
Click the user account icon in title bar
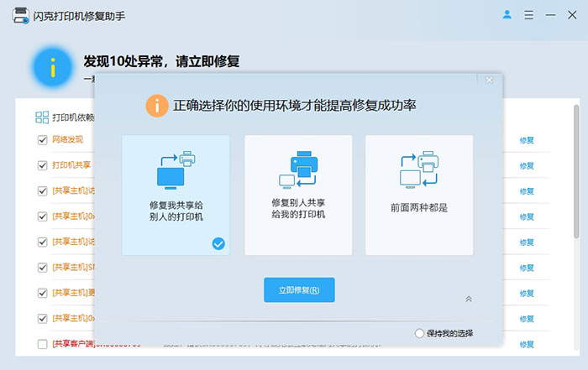pos(507,14)
